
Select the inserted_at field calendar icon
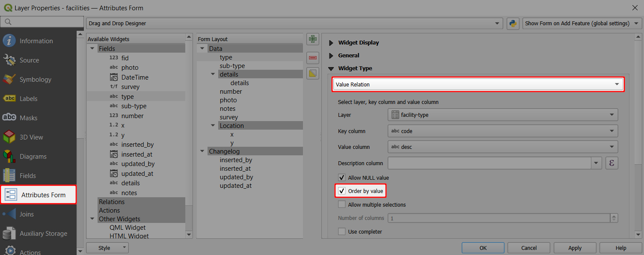(114, 154)
